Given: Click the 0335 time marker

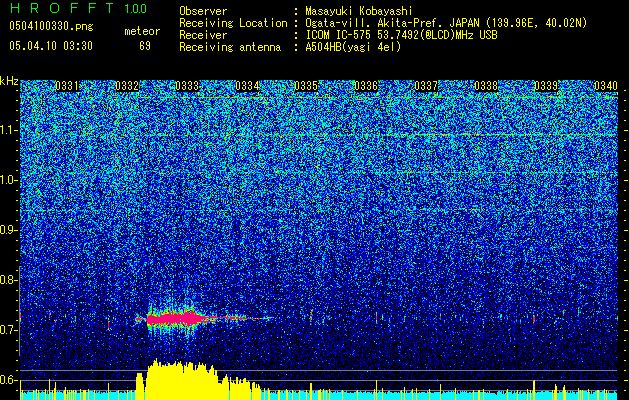Looking at the screenshot, I should point(306,86).
